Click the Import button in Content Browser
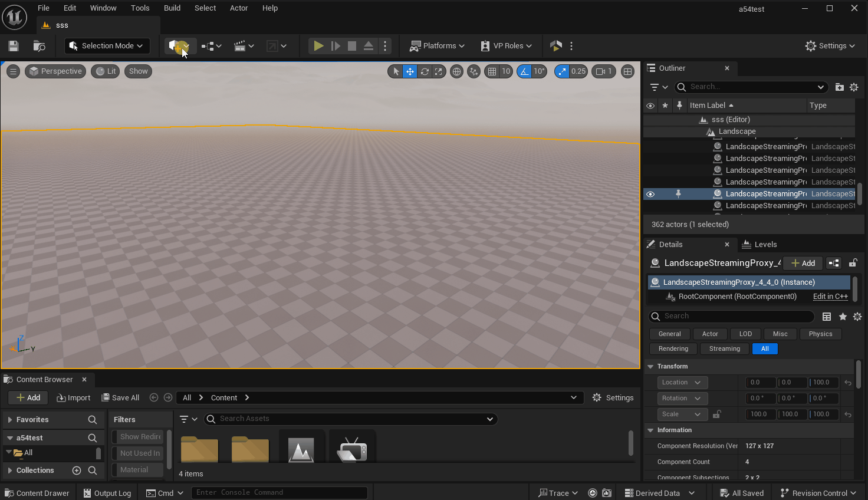This screenshot has width=868, height=500. coord(74,398)
